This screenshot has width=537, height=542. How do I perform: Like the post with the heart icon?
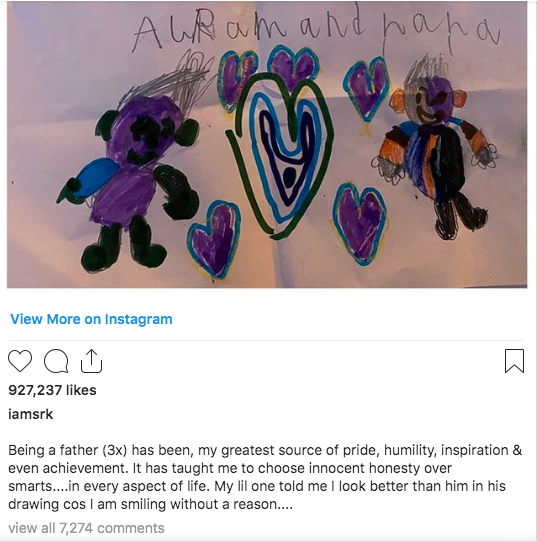pyautogui.click(x=20, y=361)
